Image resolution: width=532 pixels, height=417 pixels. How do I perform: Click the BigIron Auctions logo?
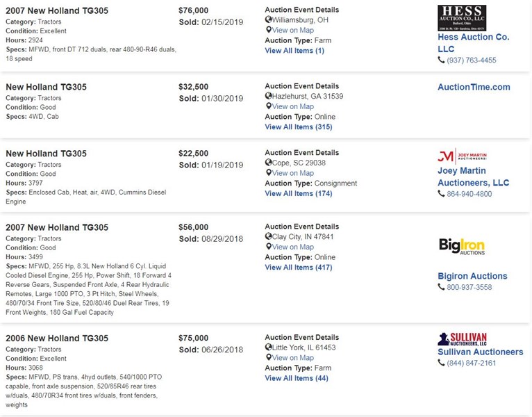click(x=461, y=246)
